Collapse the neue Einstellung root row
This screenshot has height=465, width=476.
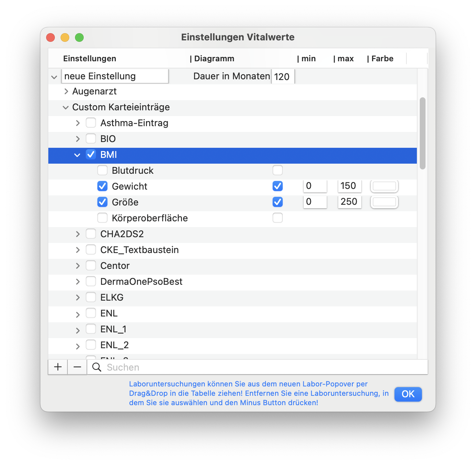[54, 77]
